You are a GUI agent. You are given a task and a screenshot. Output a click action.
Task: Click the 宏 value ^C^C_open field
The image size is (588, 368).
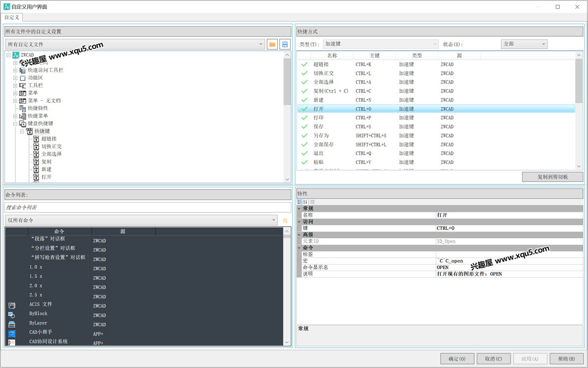[x=510, y=261]
